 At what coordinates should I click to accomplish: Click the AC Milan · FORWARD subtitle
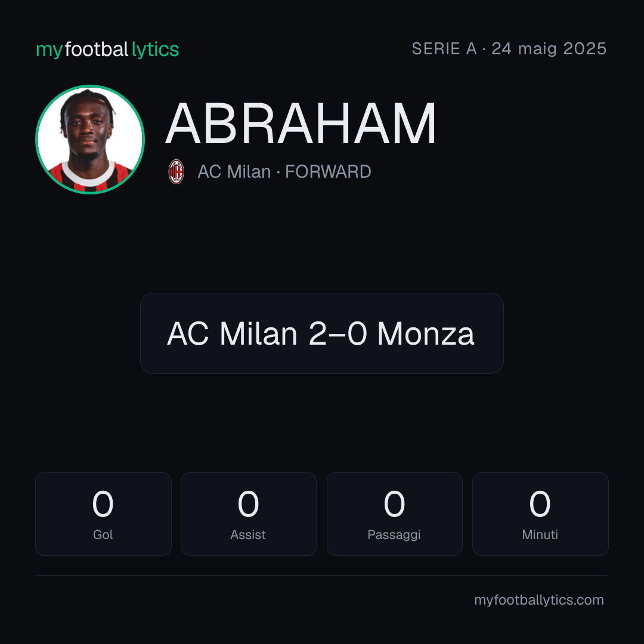point(284,172)
